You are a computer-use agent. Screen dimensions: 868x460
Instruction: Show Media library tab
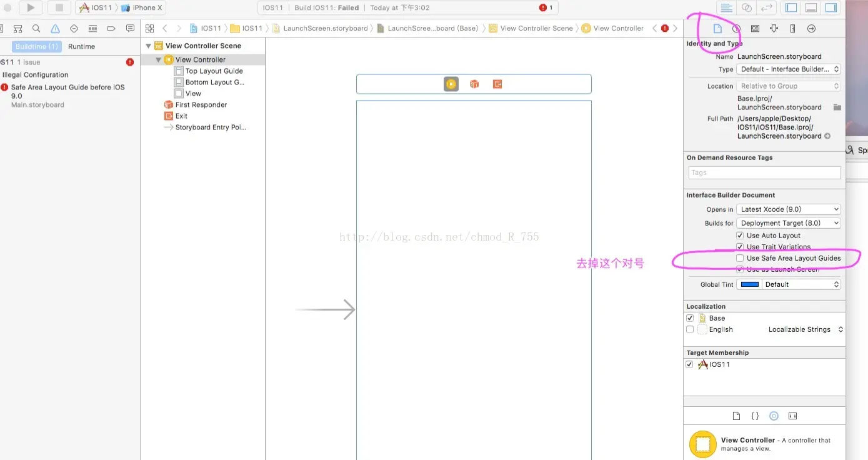click(x=792, y=416)
